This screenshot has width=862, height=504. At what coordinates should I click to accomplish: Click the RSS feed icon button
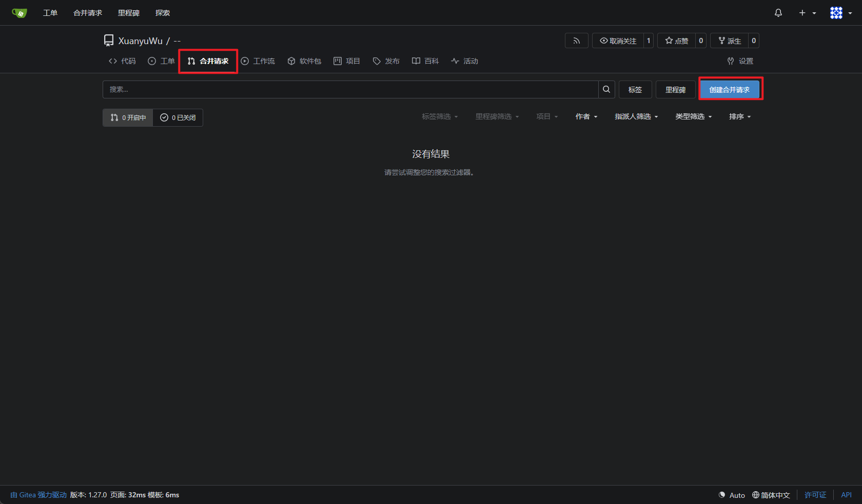pos(577,41)
